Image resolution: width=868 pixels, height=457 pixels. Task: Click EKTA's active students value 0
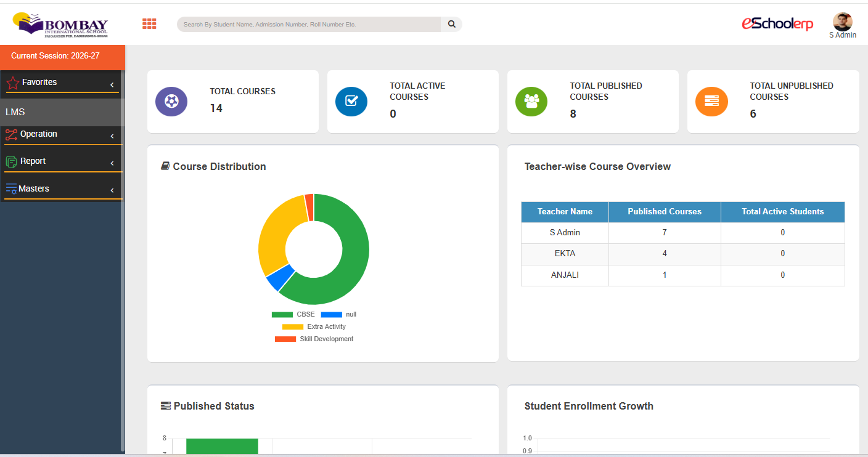[783, 254]
